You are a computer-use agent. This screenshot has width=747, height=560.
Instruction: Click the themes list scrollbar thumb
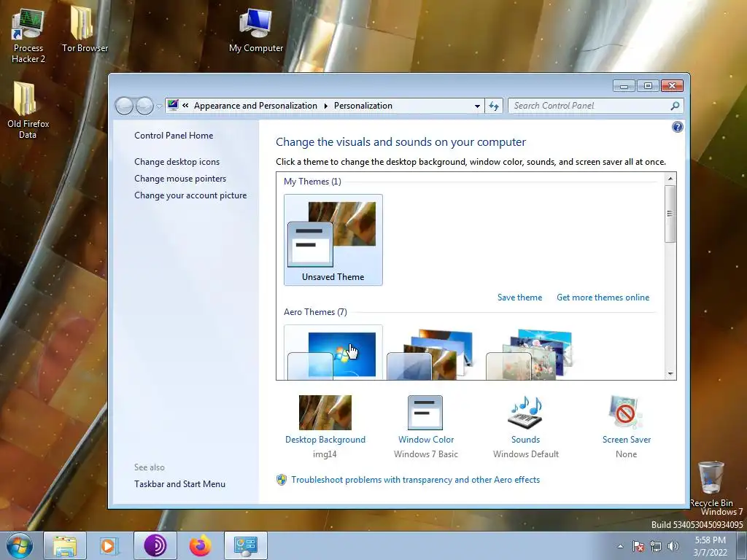(x=670, y=214)
